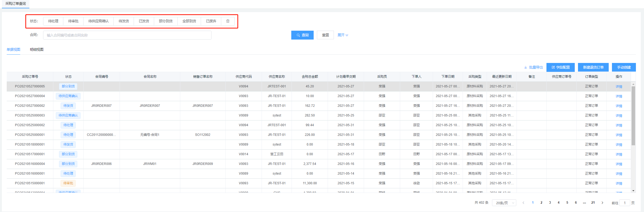
Task: Open the 20条/页 page size dropdown
Action: [504, 203]
